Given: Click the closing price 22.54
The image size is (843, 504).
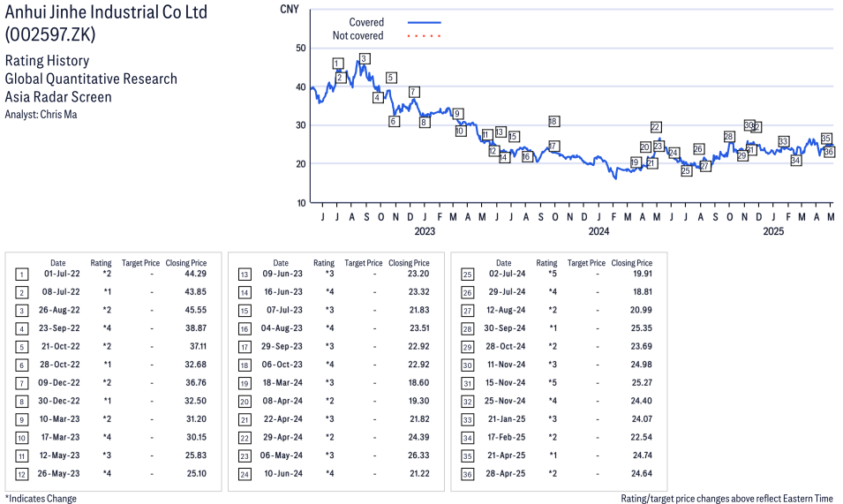Looking at the screenshot, I should point(642,438).
